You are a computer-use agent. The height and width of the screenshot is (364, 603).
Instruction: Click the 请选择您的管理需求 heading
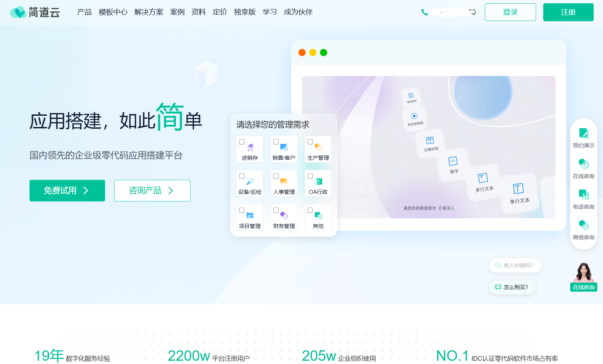click(273, 125)
